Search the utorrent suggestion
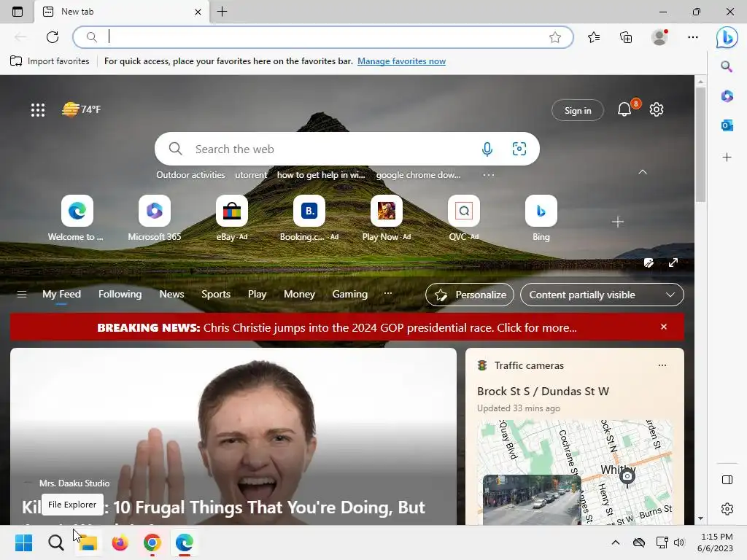Image resolution: width=747 pixels, height=560 pixels. (251, 175)
